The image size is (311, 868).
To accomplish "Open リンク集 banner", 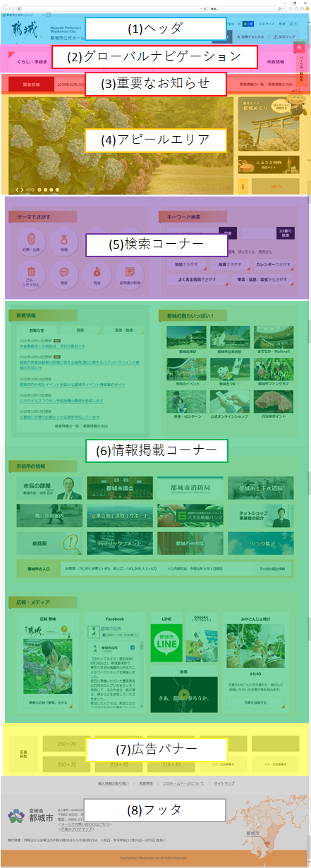I will click(x=262, y=543).
